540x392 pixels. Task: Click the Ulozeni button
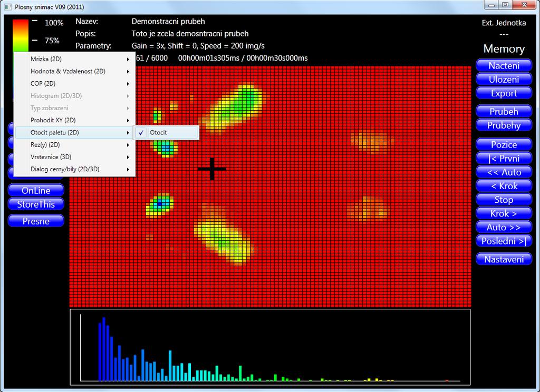504,79
